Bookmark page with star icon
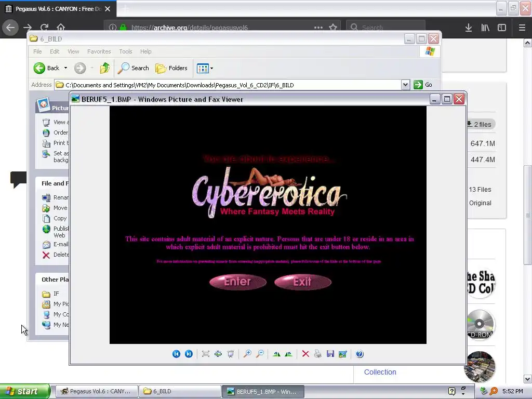Screen dimensions: 532x399 point(333,28)
